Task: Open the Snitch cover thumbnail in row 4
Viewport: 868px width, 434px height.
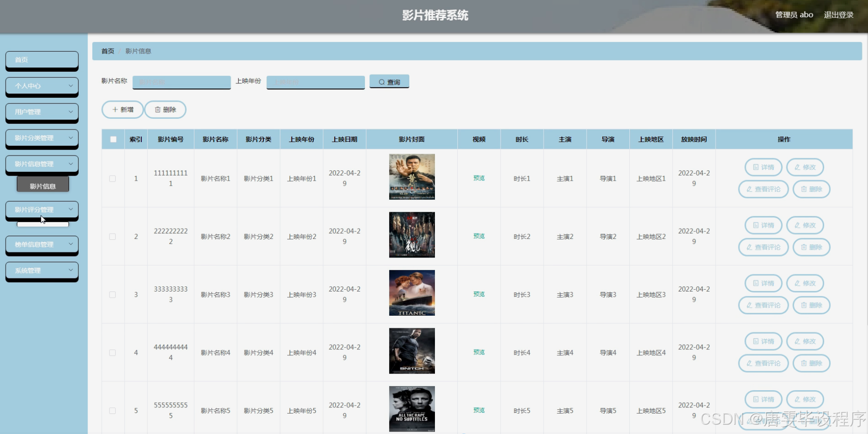Action: click(x=412, y=351)
